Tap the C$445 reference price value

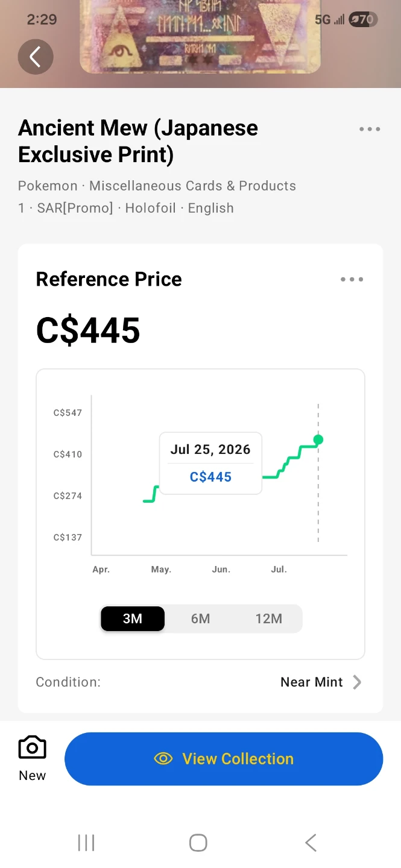click(x=88, y=330)
